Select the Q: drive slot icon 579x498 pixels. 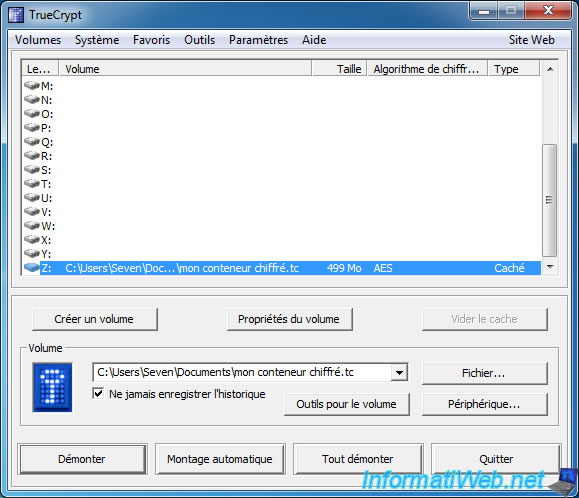pos(32,141)
